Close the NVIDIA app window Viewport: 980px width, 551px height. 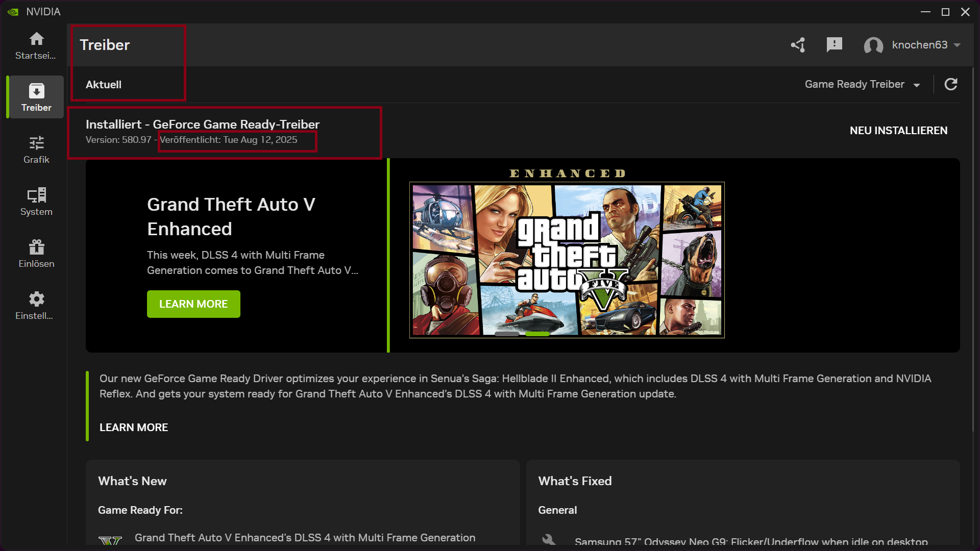965,12
